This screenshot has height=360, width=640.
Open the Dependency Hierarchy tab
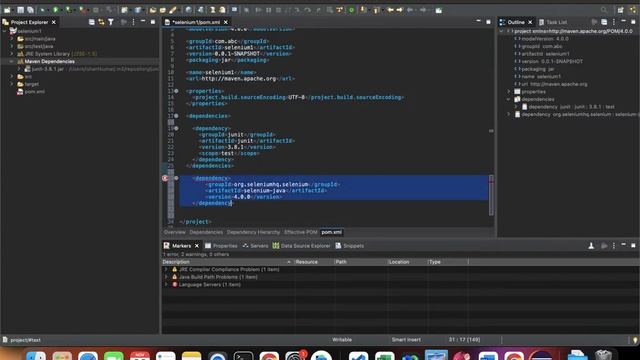pos(253,232)
